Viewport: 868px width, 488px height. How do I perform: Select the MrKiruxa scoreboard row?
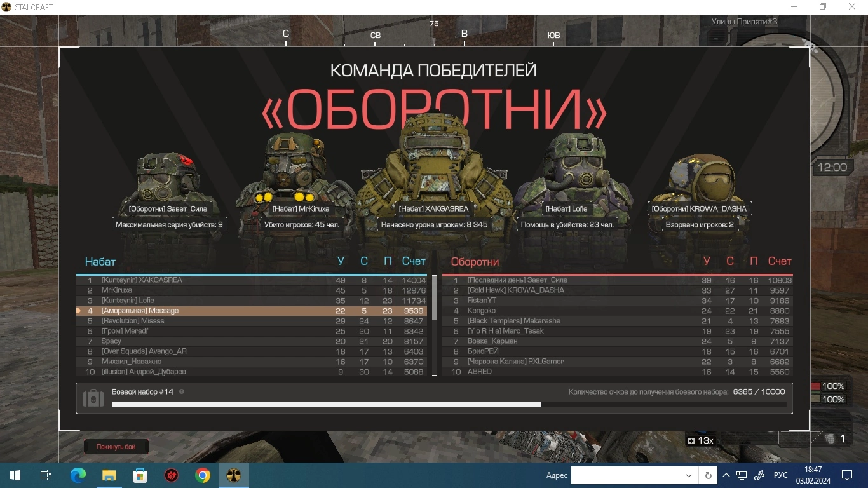pos(252,290)
